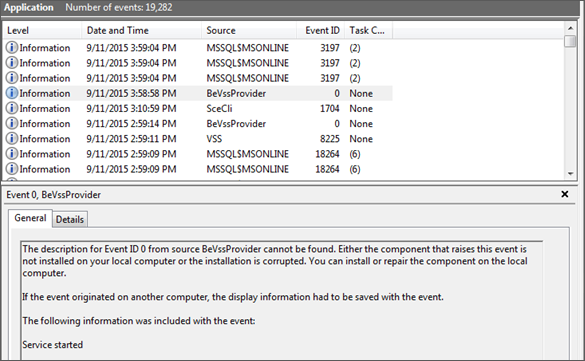Viewport: 585px width, 361px height.
Task: Click 'If the event originated on another computer' line
Action: point(233,297)
